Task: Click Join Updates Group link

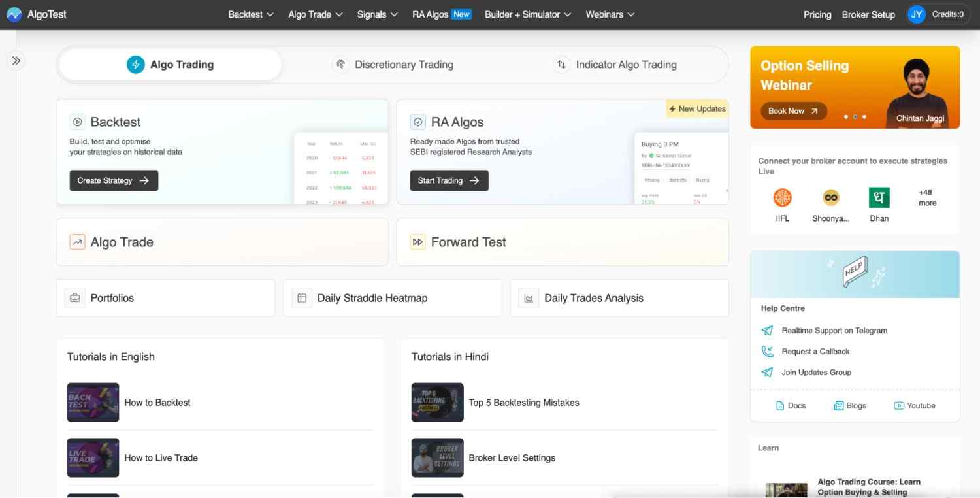Action: pos(816,373)
